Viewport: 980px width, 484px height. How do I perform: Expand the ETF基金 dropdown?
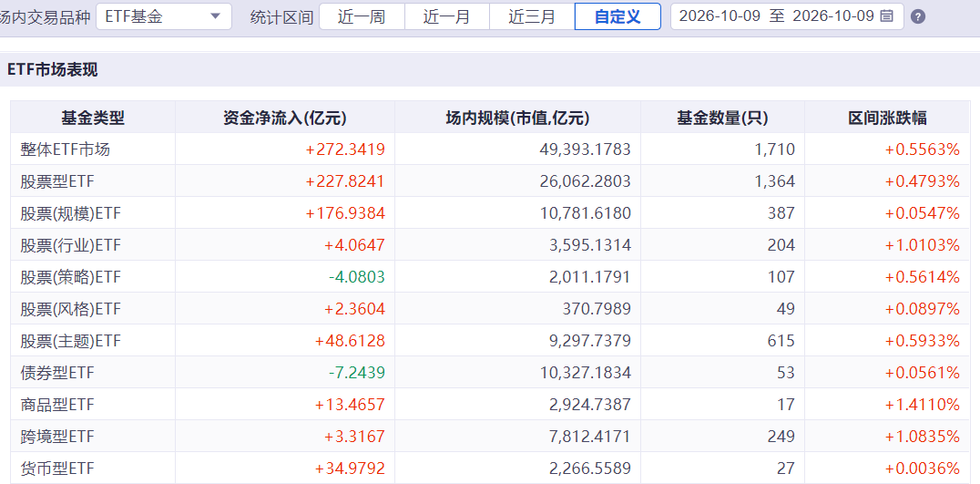click(164, 16)
